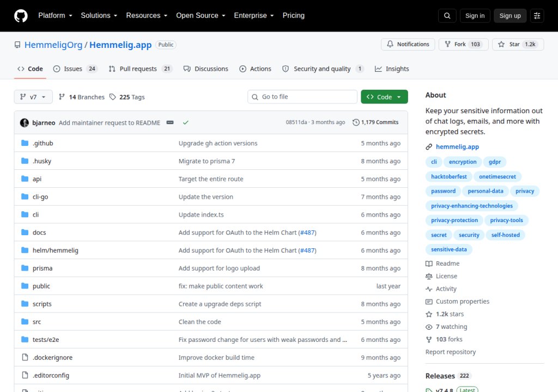The width and height of the screenshot is (558, 392).
Task: Click the gdpr topic tag
Action: (x=494, y=162)
